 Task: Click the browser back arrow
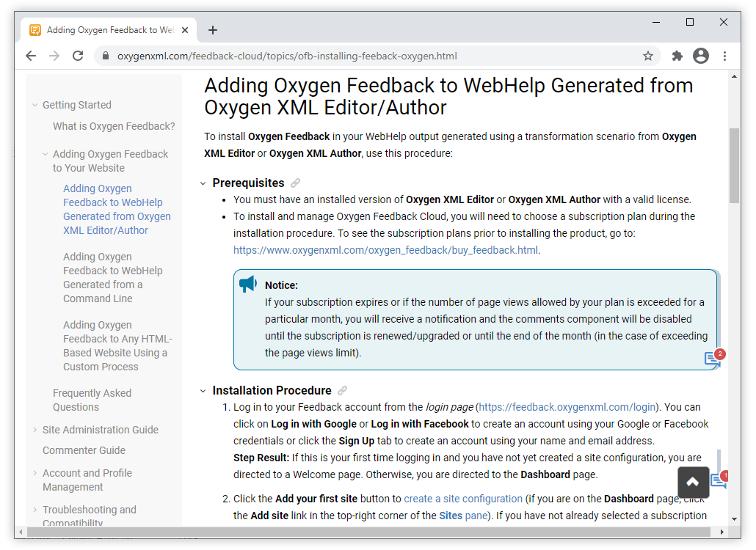31,56
